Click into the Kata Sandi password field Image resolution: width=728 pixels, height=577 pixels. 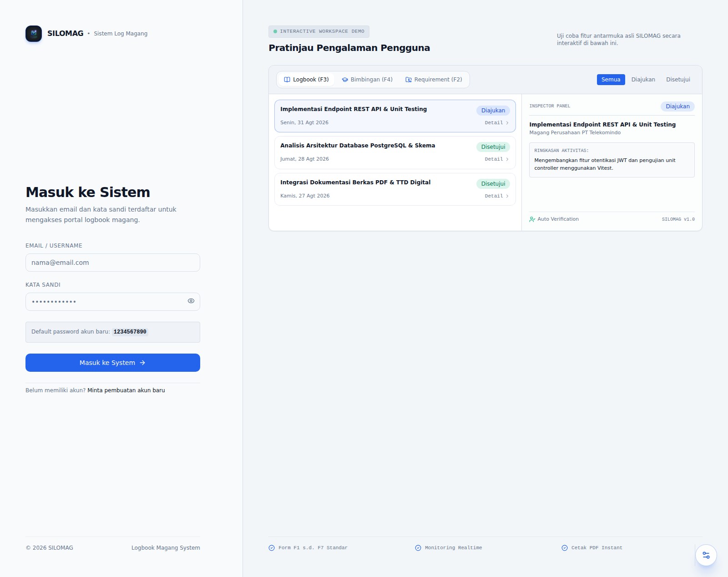click(113, 302)
